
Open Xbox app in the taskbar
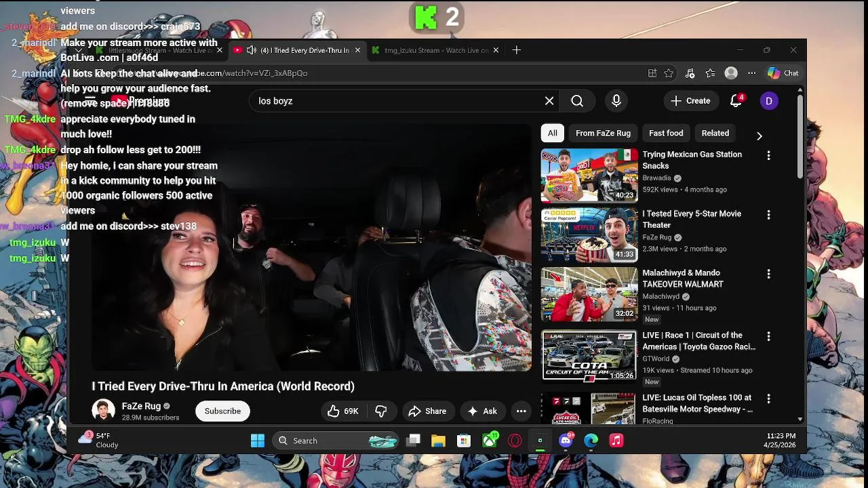490,441
